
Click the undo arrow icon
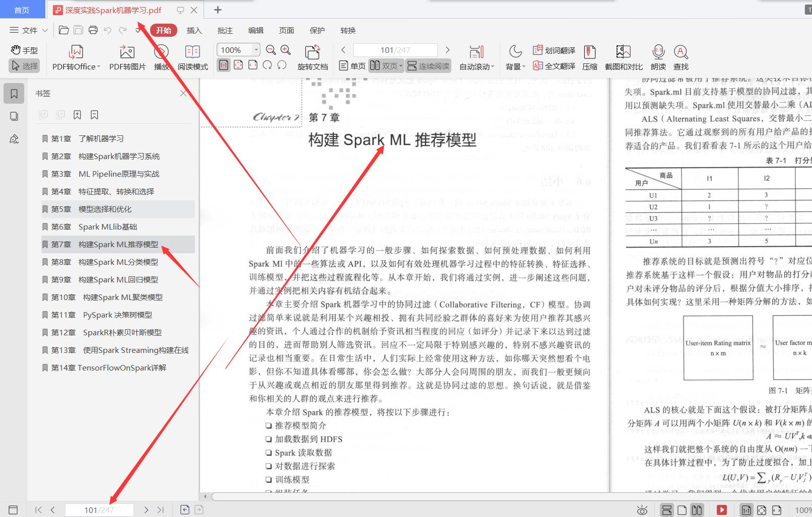pyautogui.click(x=107, y=30)
